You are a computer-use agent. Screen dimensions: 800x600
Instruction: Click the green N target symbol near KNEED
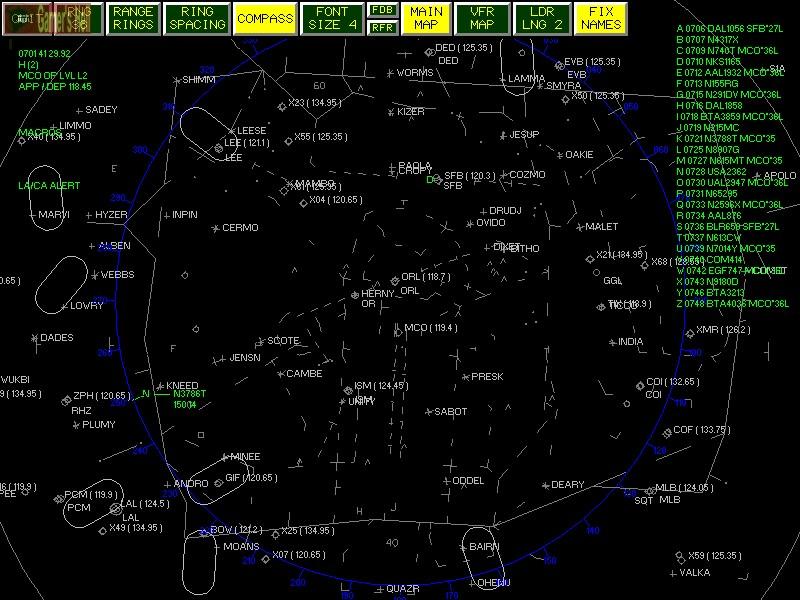146,394
